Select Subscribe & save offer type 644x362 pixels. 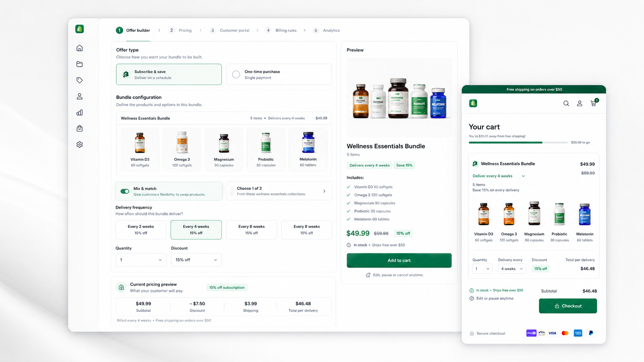[169, 74]
